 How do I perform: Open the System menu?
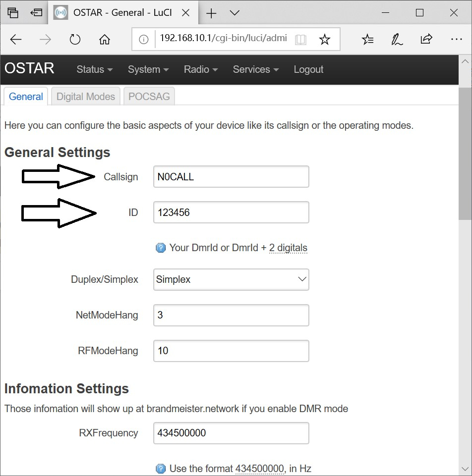[x=148, y=69]
